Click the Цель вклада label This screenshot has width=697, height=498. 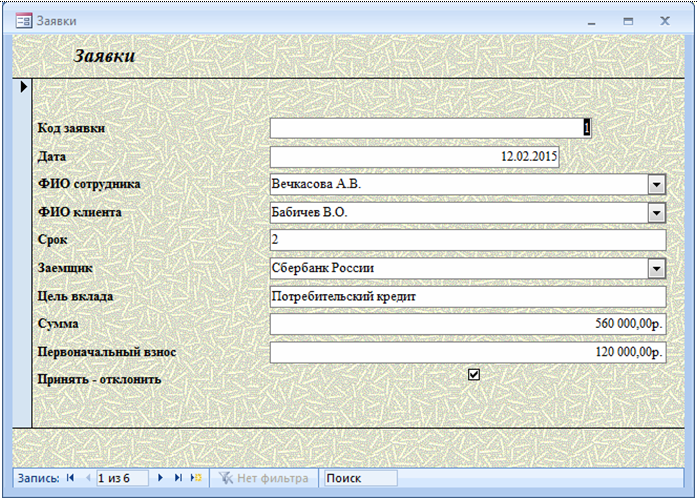click(x=75, y=297)
